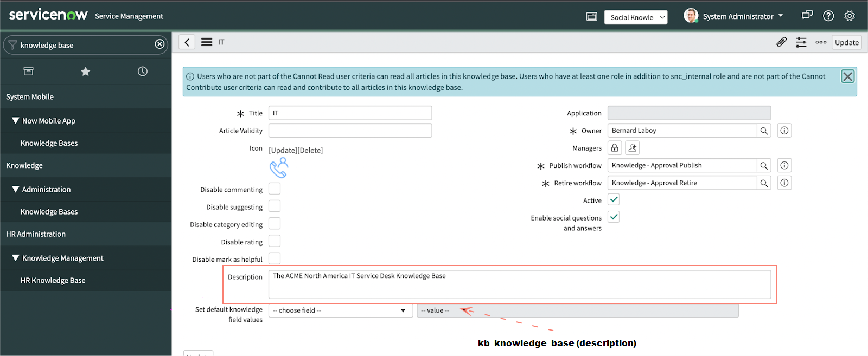Click the attachments paperclip icon
The width and height of the screenshot is (868, 356).
click(781, 42)
